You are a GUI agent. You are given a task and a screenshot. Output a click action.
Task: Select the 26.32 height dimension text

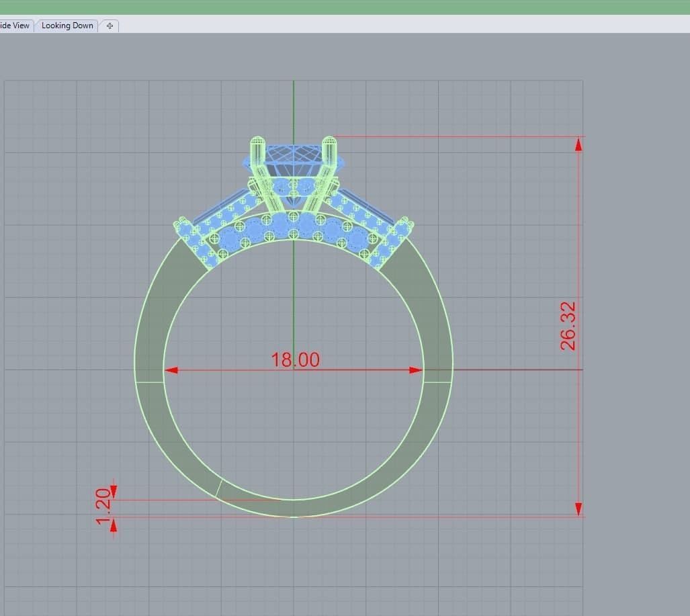click(568, 326)
